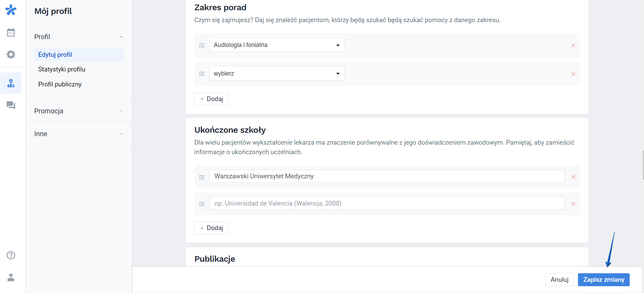Screen dimensions: 644x293
Task: Grab the drag handle next to Audiologia i foniatria
Action: 202,45
